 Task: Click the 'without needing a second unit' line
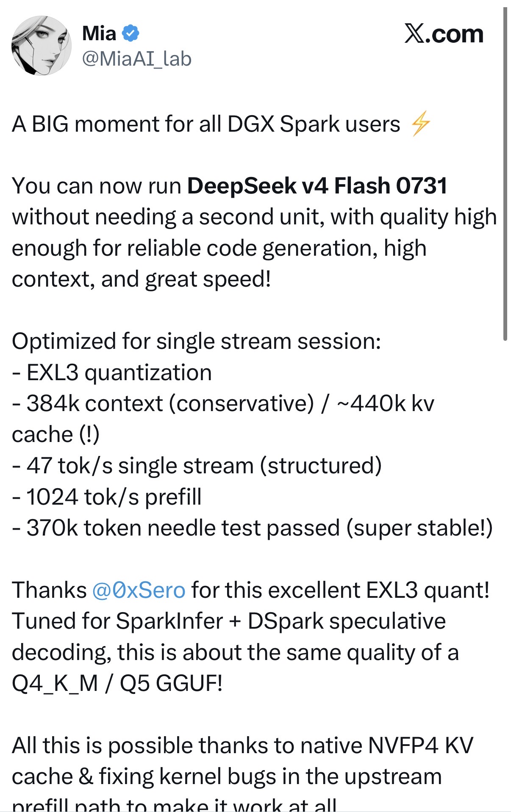click(254, 217)
